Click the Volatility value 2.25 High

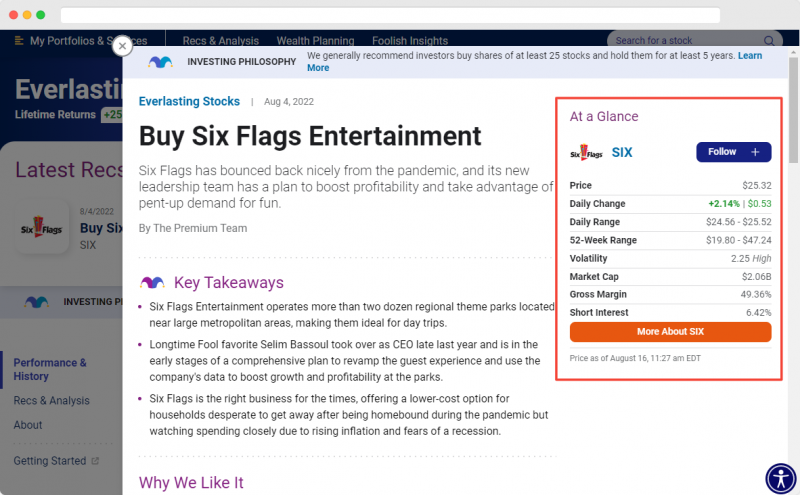[x=751, y=258]
